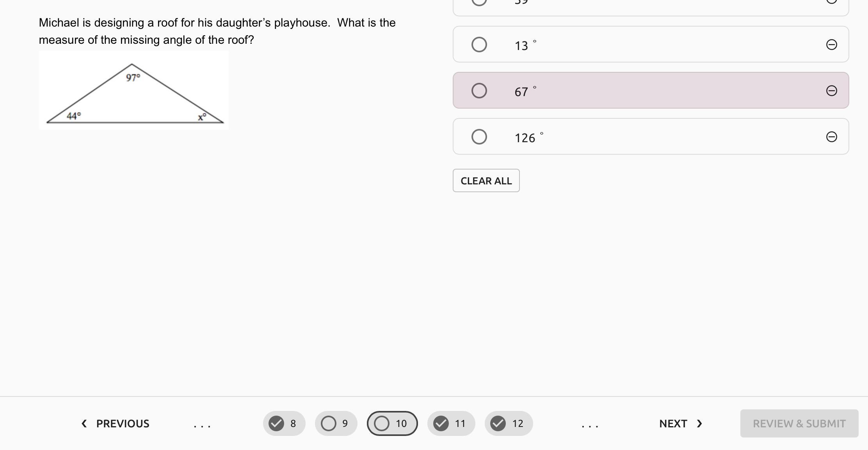
Task: Go to question 12
Action: point(509,423)
